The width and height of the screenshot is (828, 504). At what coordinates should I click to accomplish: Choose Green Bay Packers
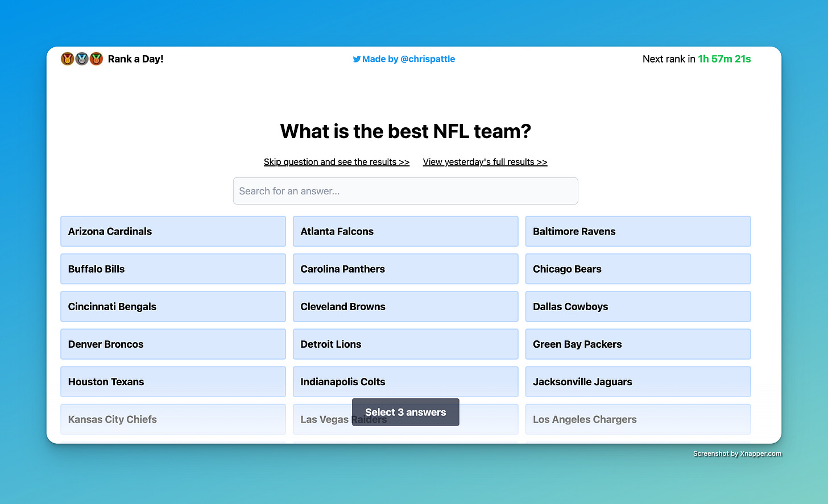[x=638, y=344]
